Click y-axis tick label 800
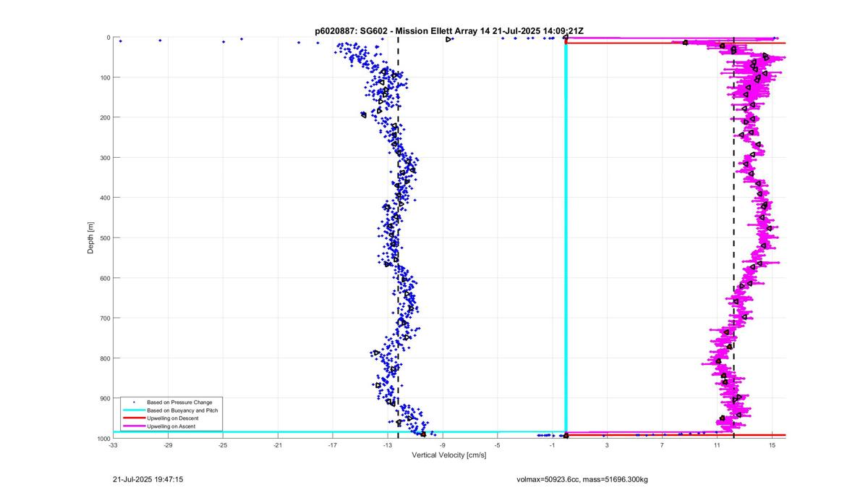Screen dimensions: 868x493 (104, 358)
